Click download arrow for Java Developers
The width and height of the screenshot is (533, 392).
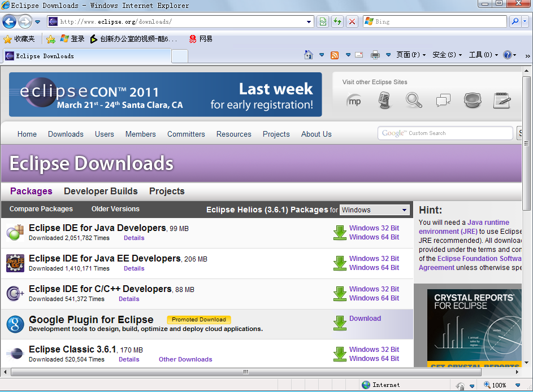pos(340,233)
